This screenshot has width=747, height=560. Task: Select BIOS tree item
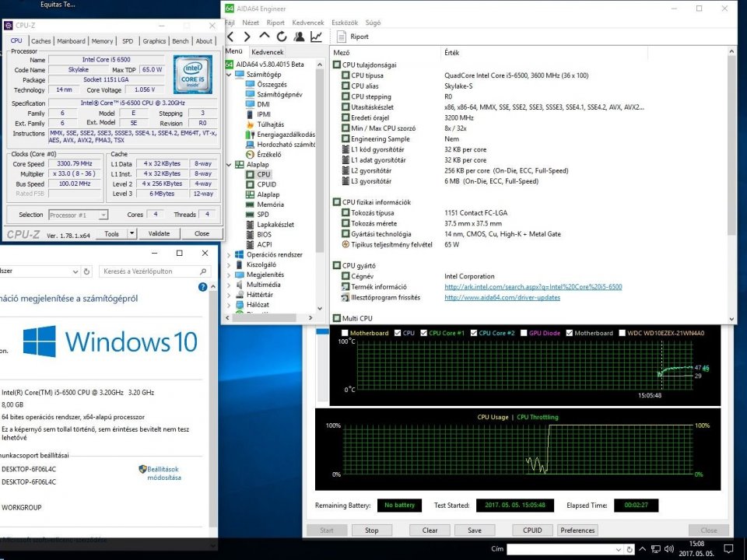click(264, 234)
